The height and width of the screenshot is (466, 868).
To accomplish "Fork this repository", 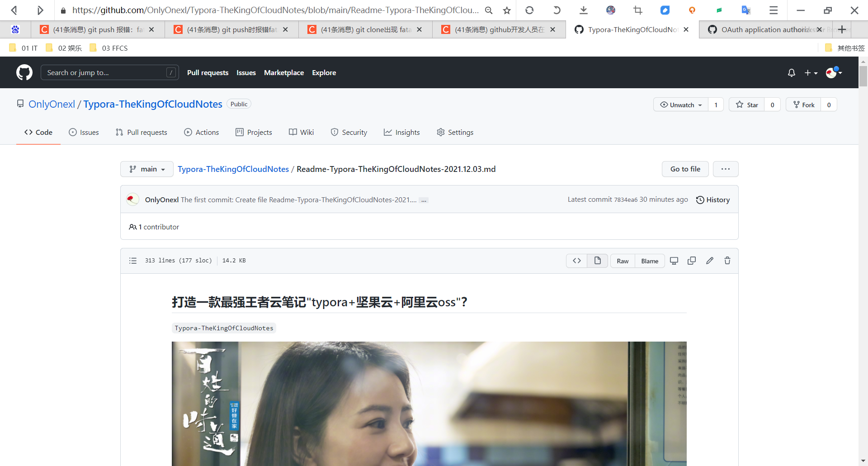I will (804, 105).
